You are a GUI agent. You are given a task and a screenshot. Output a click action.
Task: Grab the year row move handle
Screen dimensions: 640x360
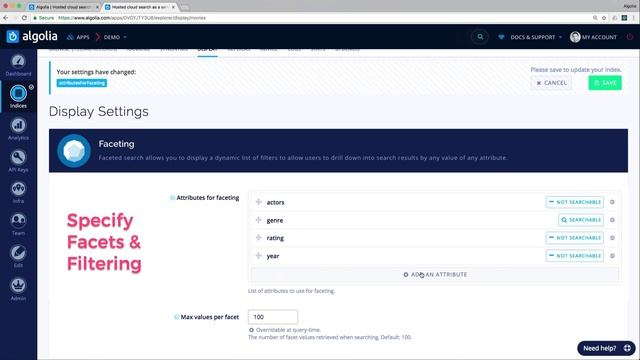tap(258, 256)
